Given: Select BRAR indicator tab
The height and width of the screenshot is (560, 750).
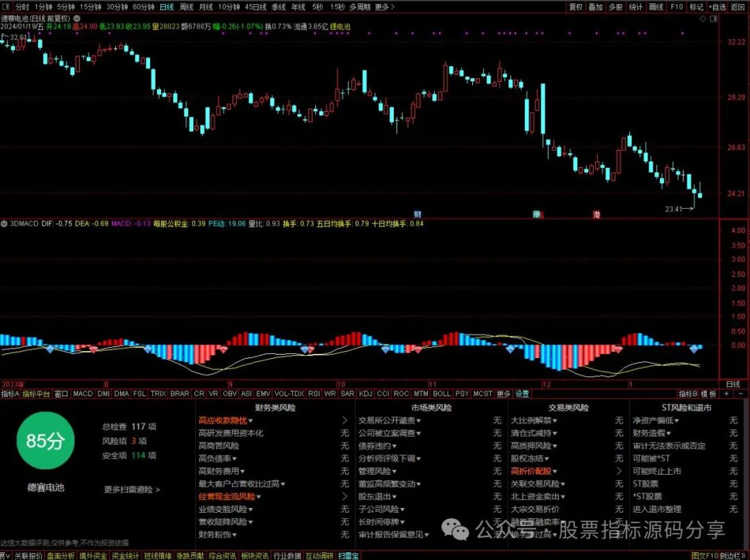Looking at the screenshot, I should pos(179,393).
